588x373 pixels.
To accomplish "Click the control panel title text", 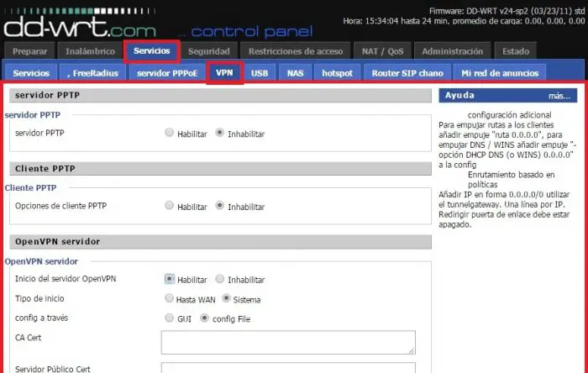I will pos(251,32).
